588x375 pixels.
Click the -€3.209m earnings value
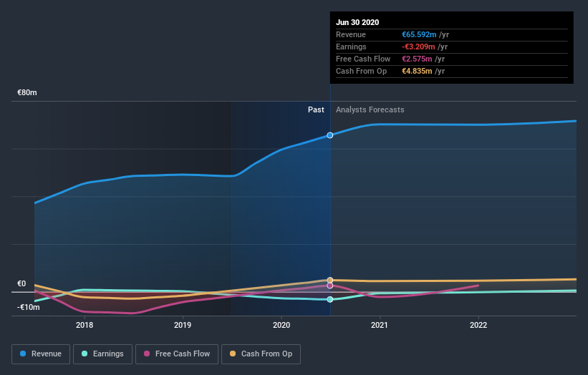418,47
